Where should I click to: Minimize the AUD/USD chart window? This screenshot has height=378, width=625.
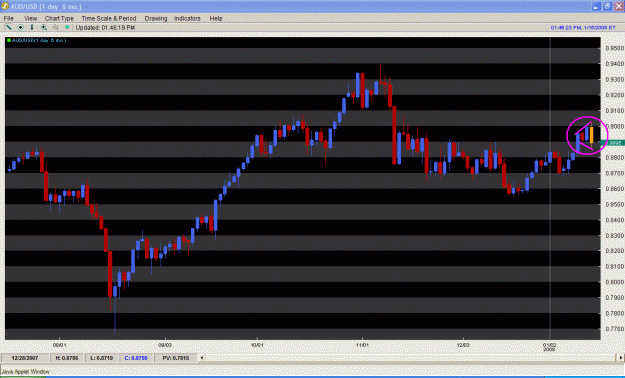click(596, 6)
